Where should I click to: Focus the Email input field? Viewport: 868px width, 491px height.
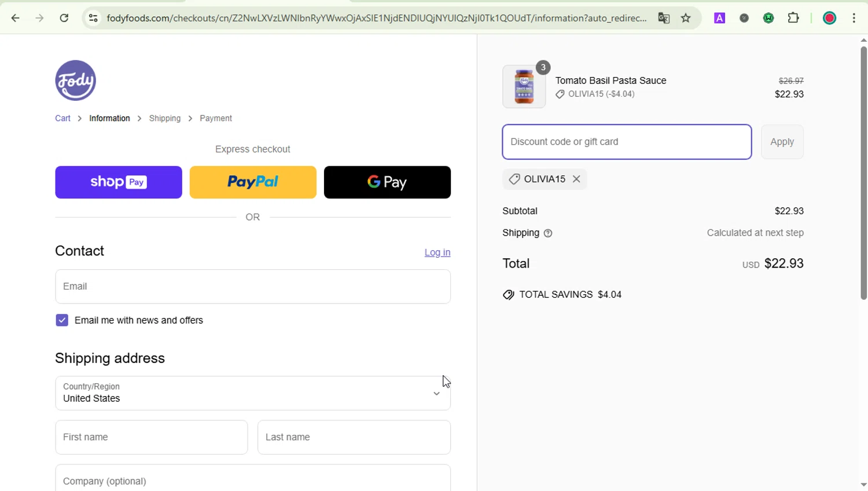pyautogui.click(x=253, y=287)
